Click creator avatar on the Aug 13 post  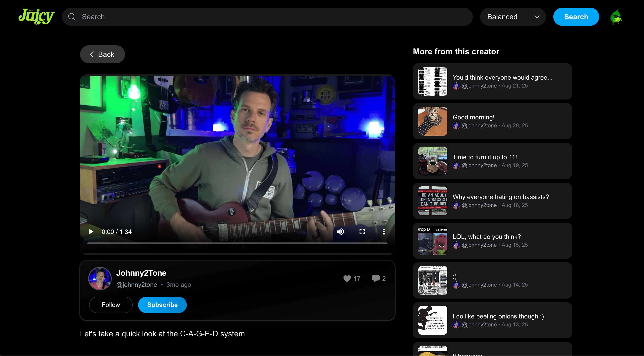tap(456, 325)
